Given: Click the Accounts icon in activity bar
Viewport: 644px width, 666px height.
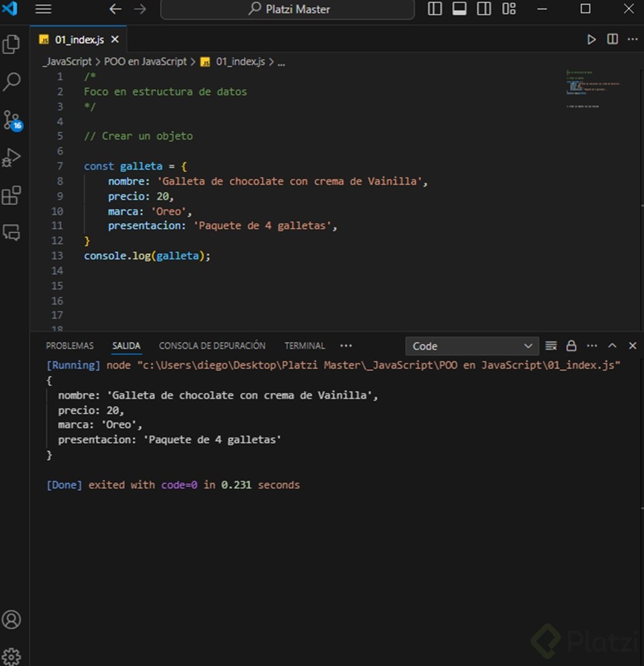Looking at the screenshot, I should click(x=12, y=620).
